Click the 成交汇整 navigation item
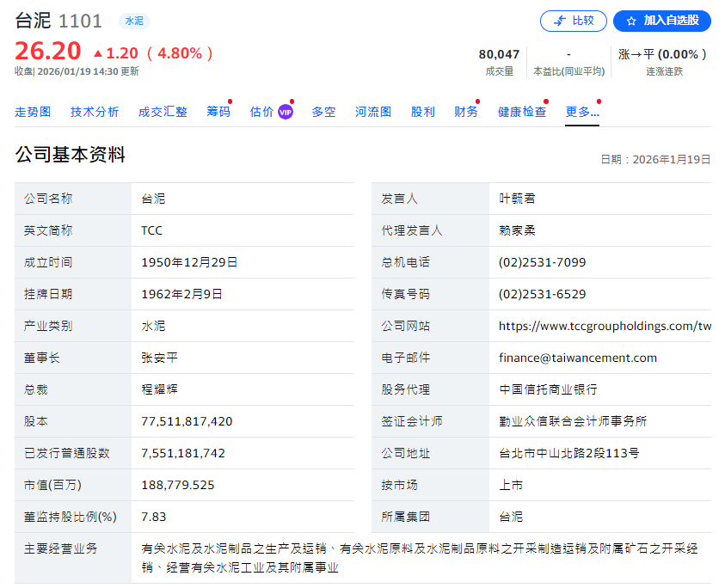725x588 pixels. click(163, 112)
